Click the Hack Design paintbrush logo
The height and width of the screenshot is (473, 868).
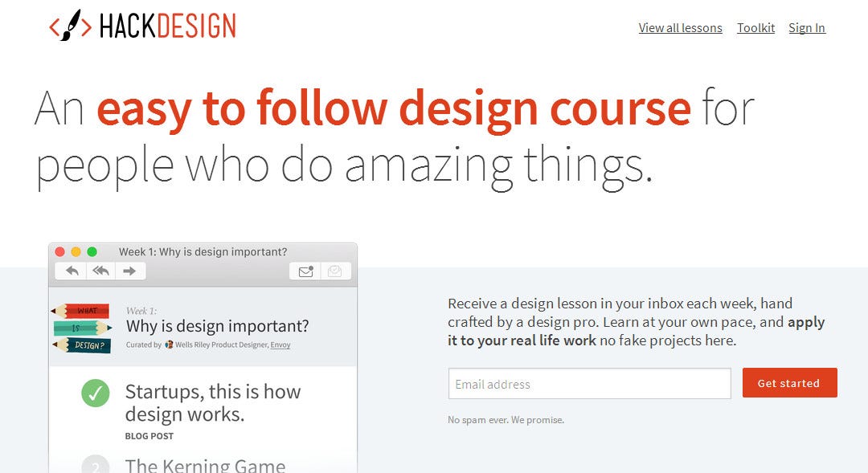point(70,26)
